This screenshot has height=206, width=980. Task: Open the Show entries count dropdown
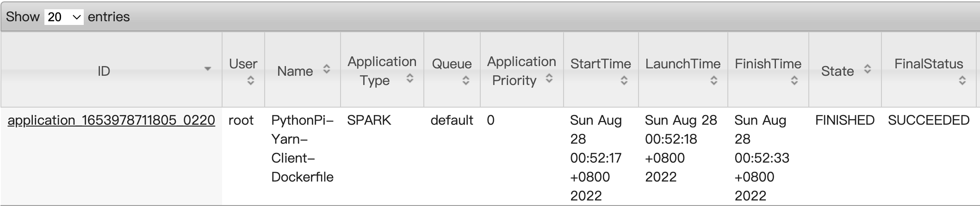[64, 17]
